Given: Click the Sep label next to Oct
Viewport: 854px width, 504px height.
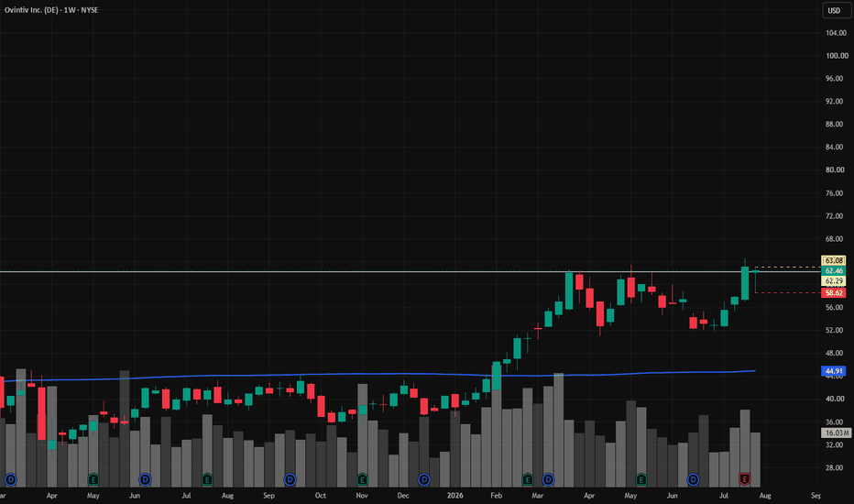Looking at the screenshot, I should coord(268,495).
